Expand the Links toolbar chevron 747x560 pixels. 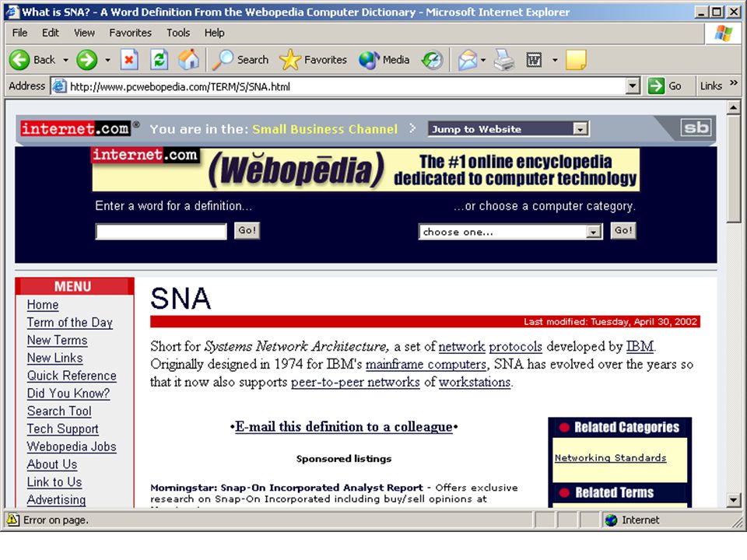tap(734, 83)
